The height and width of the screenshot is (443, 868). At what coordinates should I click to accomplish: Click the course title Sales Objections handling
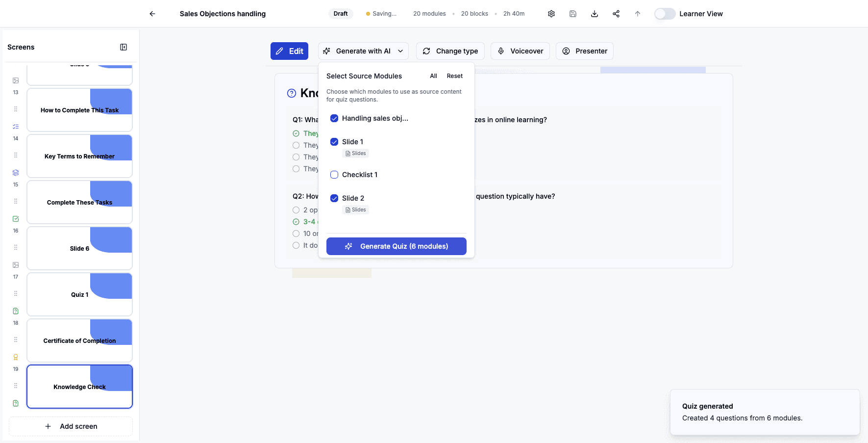tap(223, 14)
